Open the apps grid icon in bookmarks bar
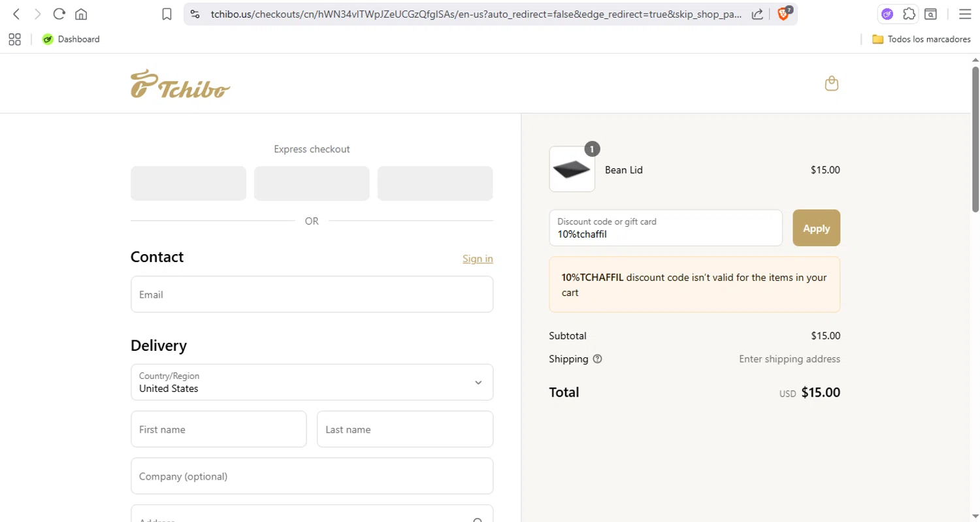Image resolution: width=980 pixels, height=522 pixels. click(14, 39)
